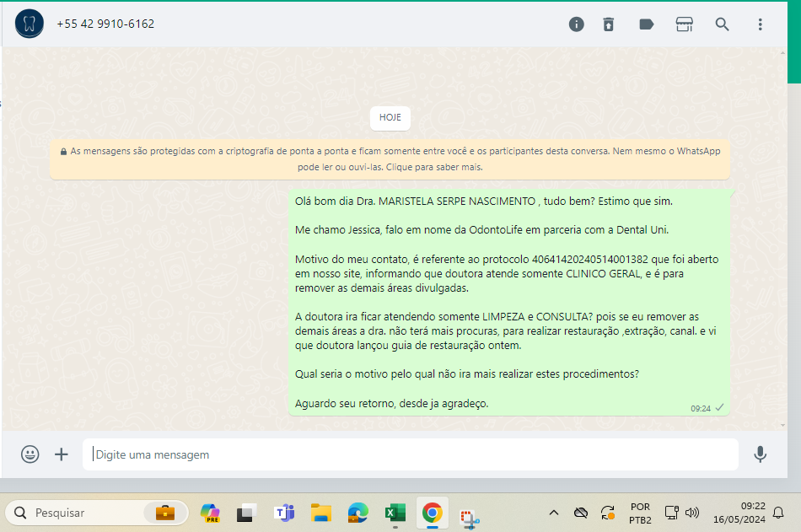Screen dimensions: 801x532
Task: Open notifications with the bell icon
Action: 778,513
